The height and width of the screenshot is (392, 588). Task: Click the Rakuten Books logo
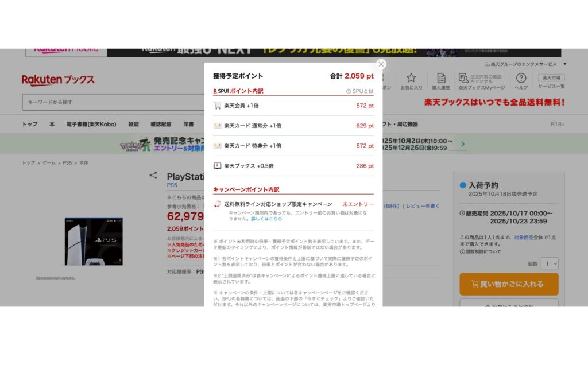[x=58, y=80]
